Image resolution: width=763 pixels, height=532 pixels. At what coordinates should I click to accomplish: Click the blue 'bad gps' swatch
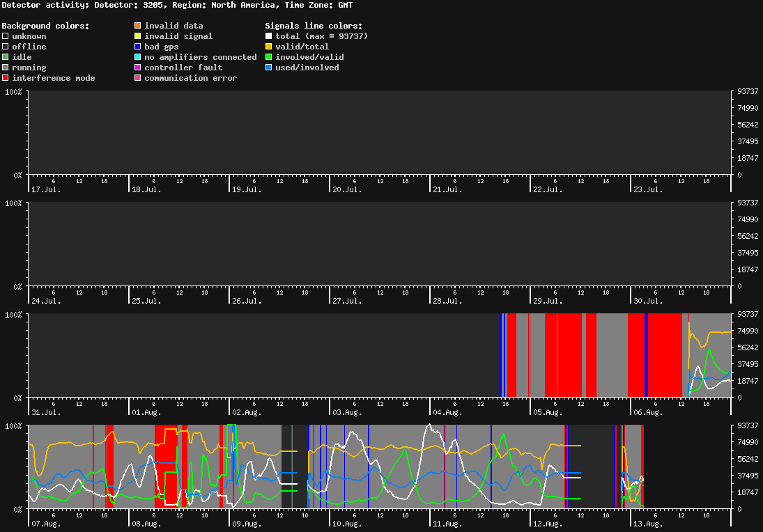[138, 47]
